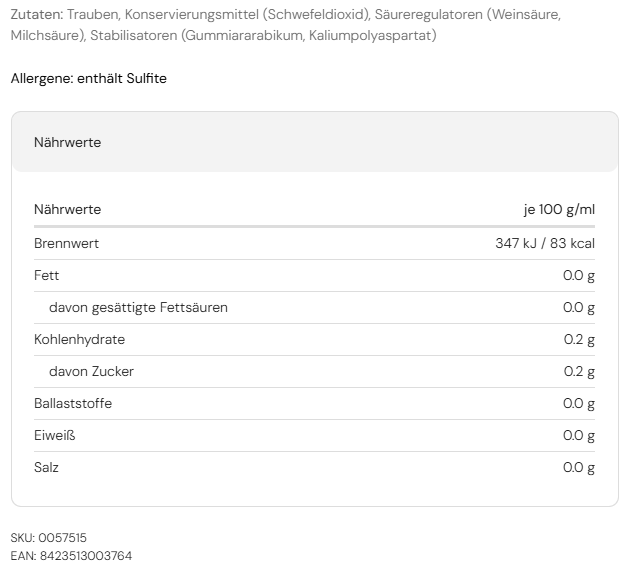Collapse the Nährwerte accordion header
The height and width of the screenshot is (574, 628).
[x=314, y=142]
